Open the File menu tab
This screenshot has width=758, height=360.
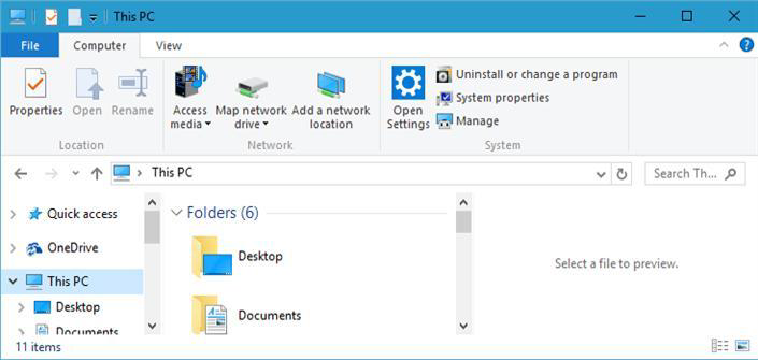(30, 46)
